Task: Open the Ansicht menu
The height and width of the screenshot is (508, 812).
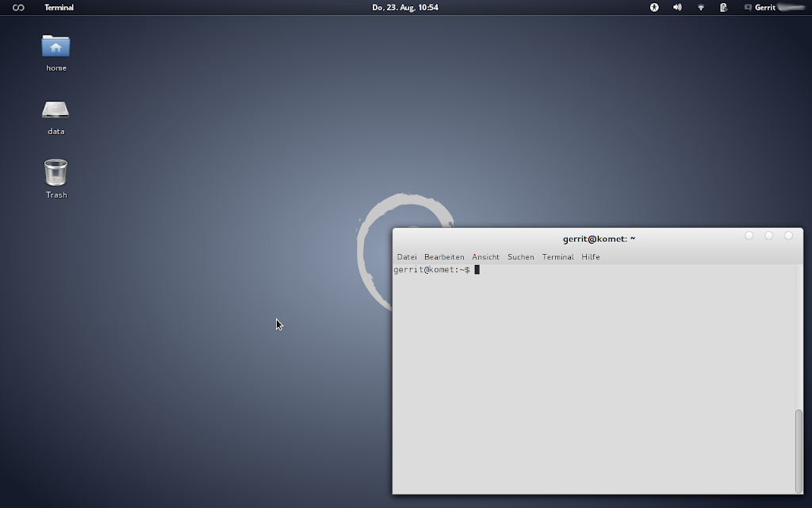Action: click(x=485, y=257)
